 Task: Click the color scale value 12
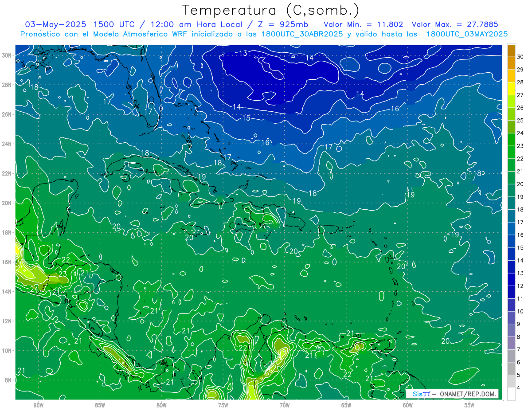click(x=520, y=286)
